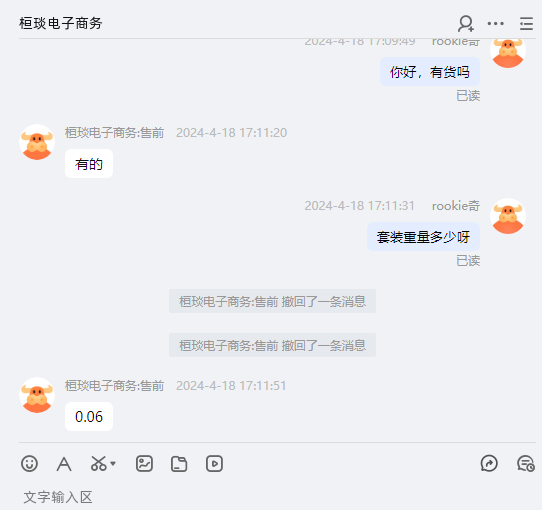This screenshot has width=542, height=510.
Task: Open the font formatting A icon
Action: (x=64, y=464)
